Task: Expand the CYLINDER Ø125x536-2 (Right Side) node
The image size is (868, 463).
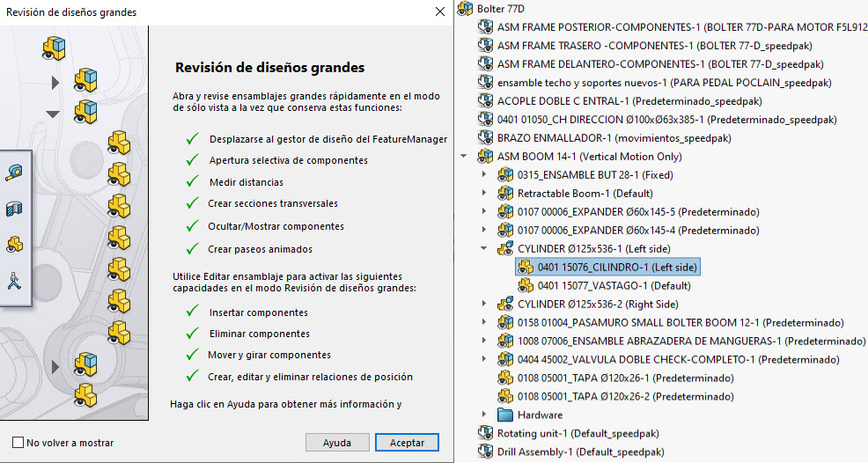Action: (x=484, y=304)
